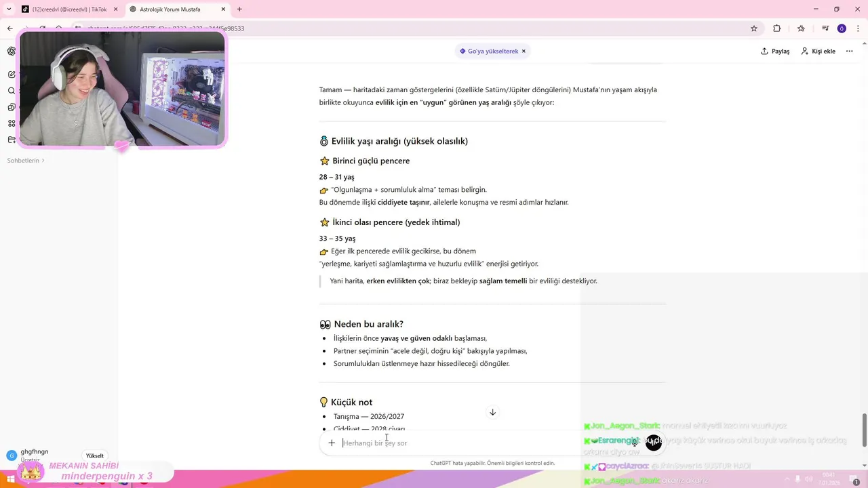Viewport: 868px width, 488px height.
Task: Go back with the browser back arrow
Action: point(9,28)
